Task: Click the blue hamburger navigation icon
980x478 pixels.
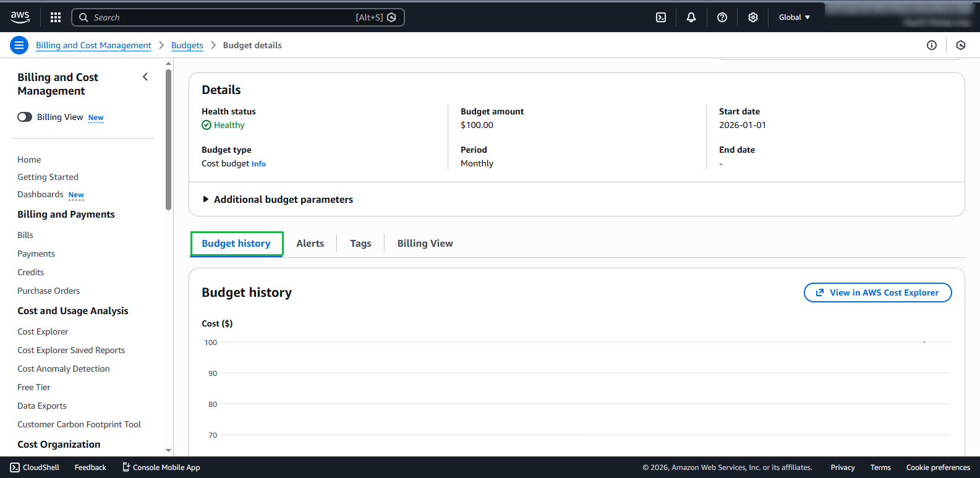Action: click(19, 45)
